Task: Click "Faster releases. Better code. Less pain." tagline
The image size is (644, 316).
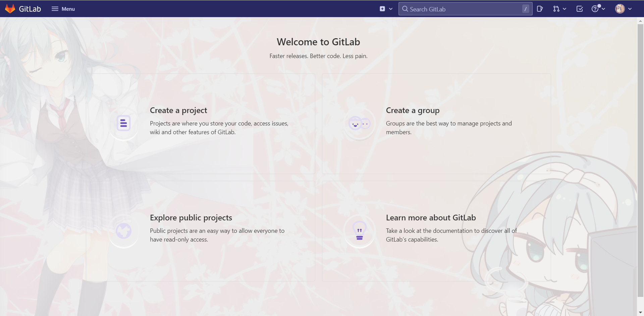Action: (x=318, y=56)
